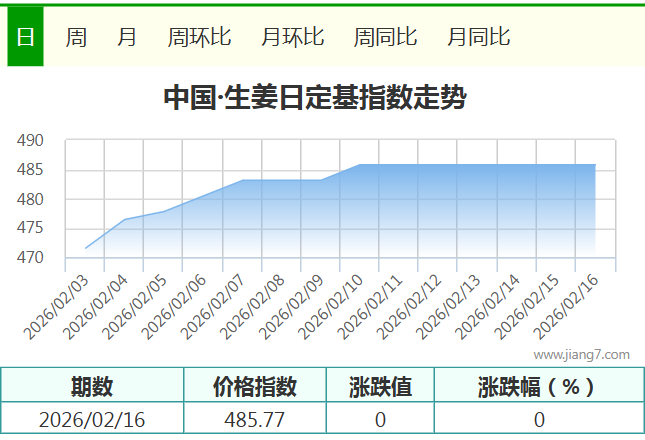Select the 月环比 tab
645x440 pixels.
[292, 37]
